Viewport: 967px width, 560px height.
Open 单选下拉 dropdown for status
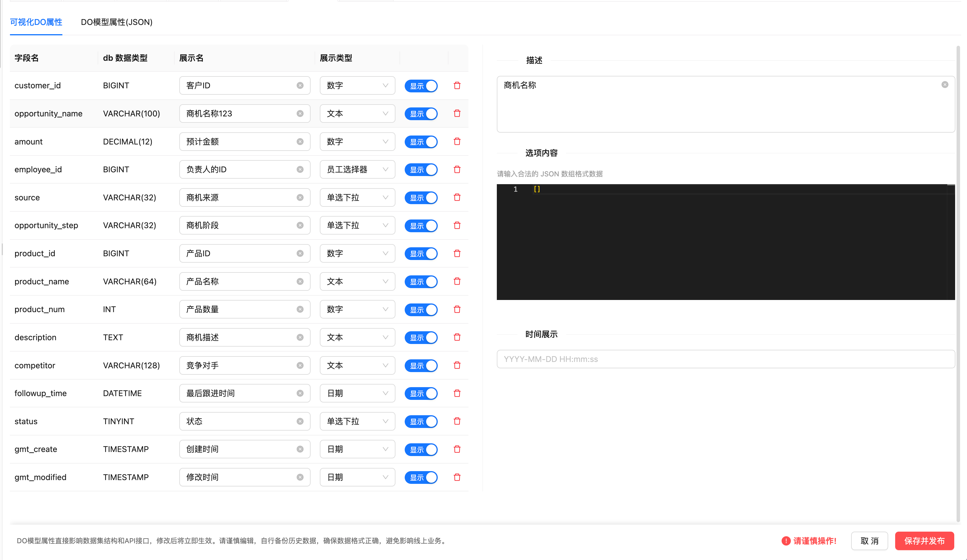[x=357, y=422]
